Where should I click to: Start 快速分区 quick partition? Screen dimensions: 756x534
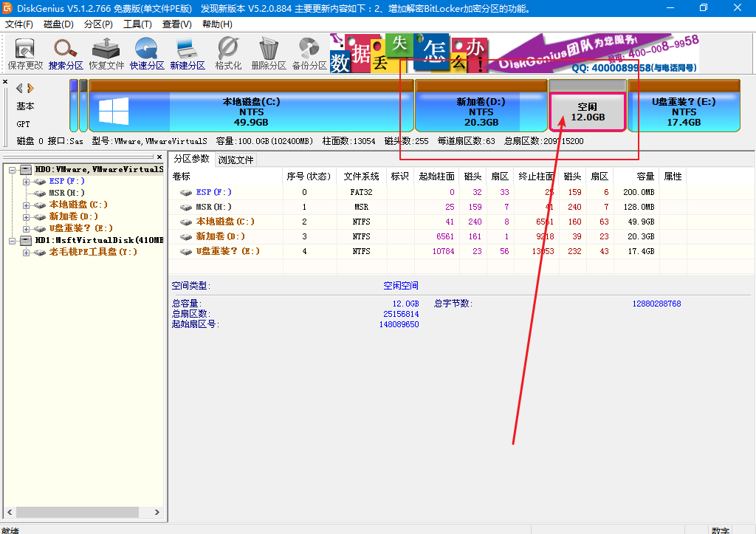[147, 53]
